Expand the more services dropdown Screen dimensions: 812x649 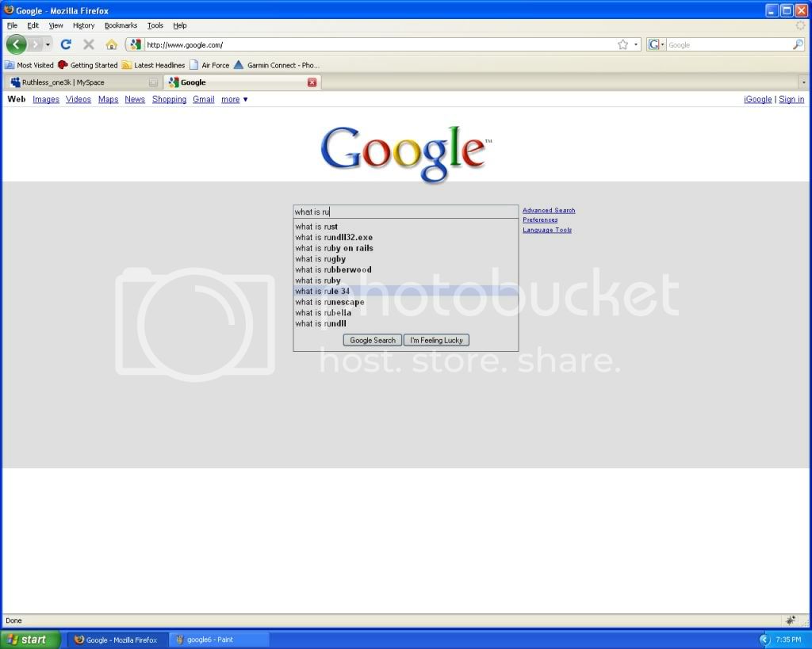234,99
